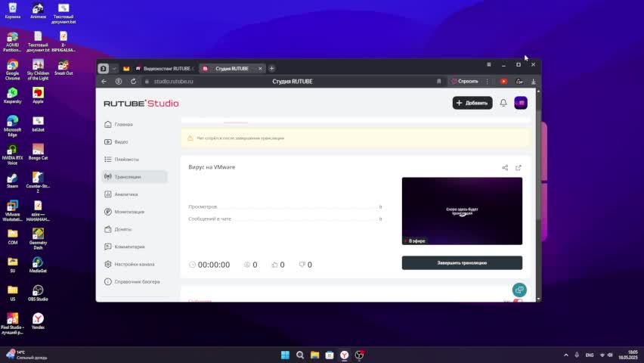Select Трансляции in the sidebar

[135, 177]
